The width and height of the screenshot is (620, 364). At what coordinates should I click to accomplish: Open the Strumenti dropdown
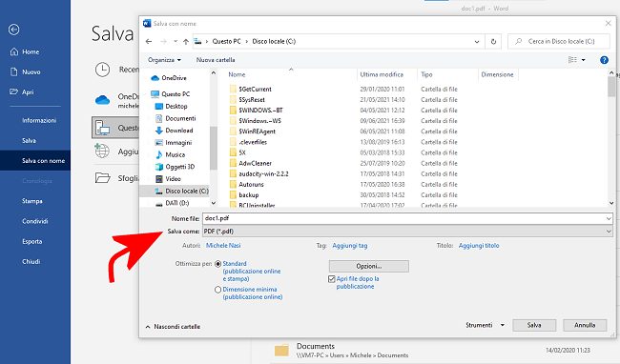tap(485, 325)
